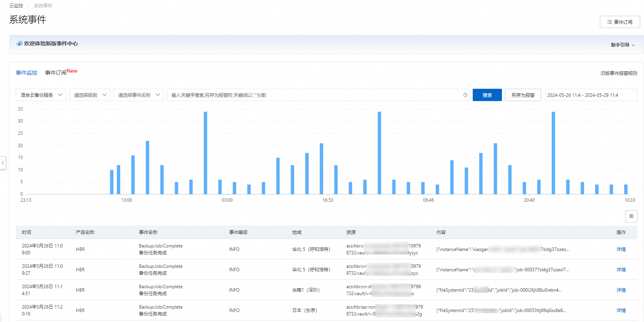This screenshot has width=644, height=322.
Task: Open the table column settings grid icon
Action: tap(631, 216)
